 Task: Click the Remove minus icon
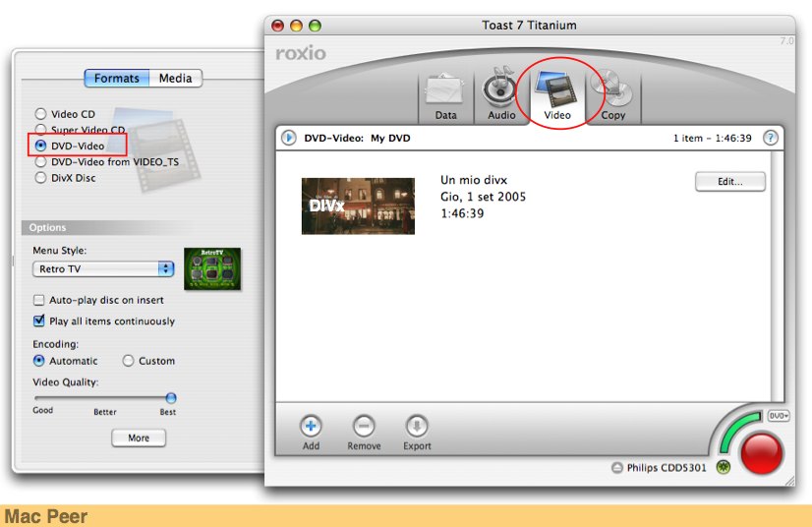(364, 426)
